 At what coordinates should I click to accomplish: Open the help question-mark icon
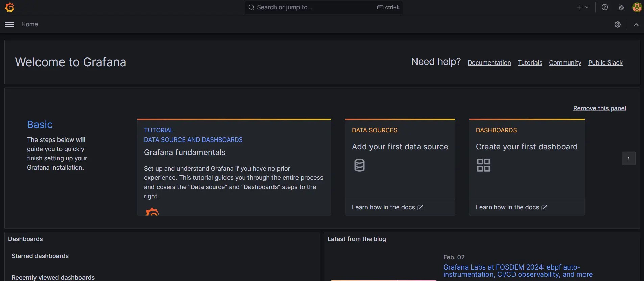point(605,7)
